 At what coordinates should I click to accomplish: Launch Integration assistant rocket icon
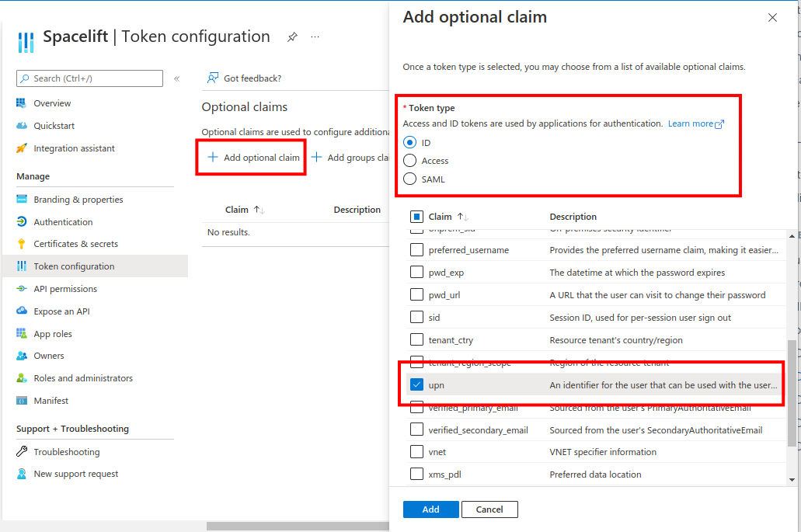pos(22,148)
